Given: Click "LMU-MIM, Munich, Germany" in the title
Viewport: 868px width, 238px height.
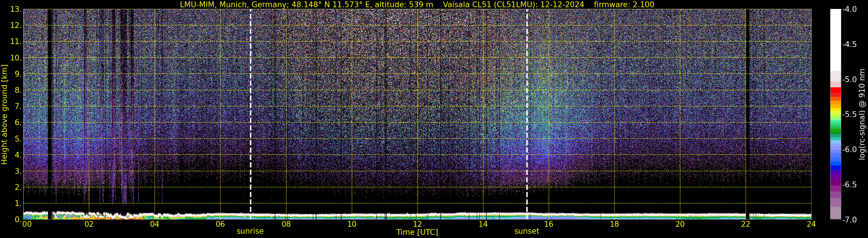Looking at the screenshot, I should pos(233,4).
